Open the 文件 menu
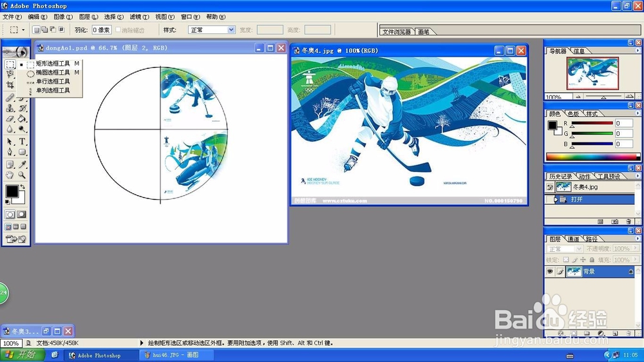The image size is (644, 362). coord(12,17)
